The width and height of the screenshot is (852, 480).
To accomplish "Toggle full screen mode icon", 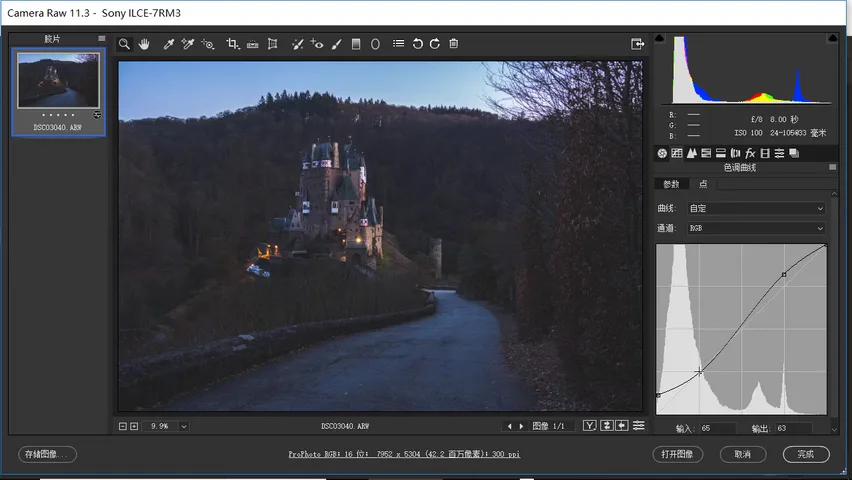I will coord(637,44).
